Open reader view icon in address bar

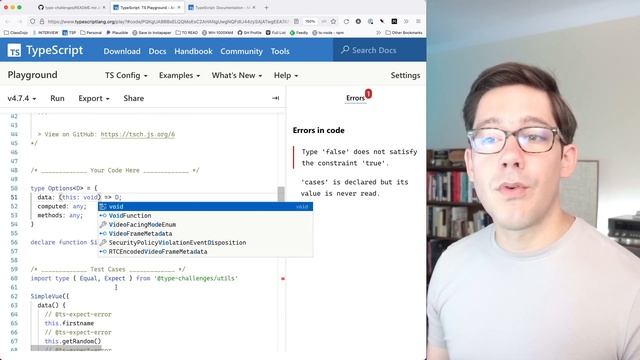296,21
